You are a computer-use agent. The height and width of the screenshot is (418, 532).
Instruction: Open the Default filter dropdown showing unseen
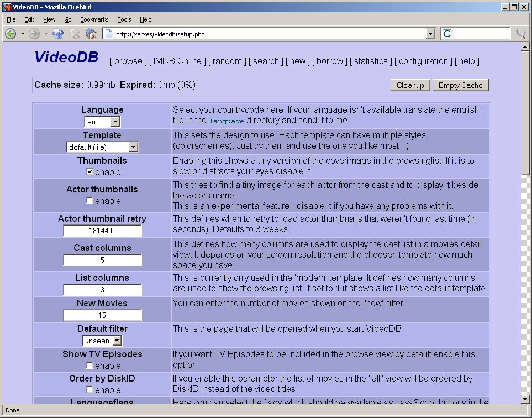tap(102, 341)
